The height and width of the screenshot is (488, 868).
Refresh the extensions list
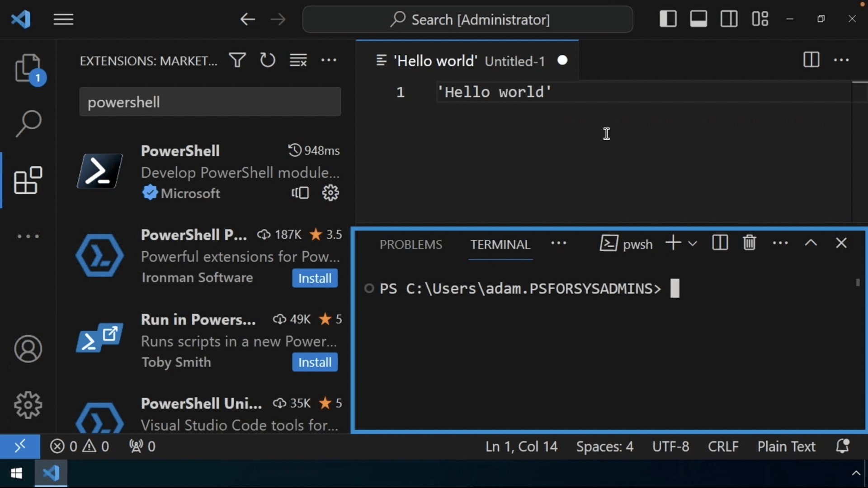click(268, 60)
